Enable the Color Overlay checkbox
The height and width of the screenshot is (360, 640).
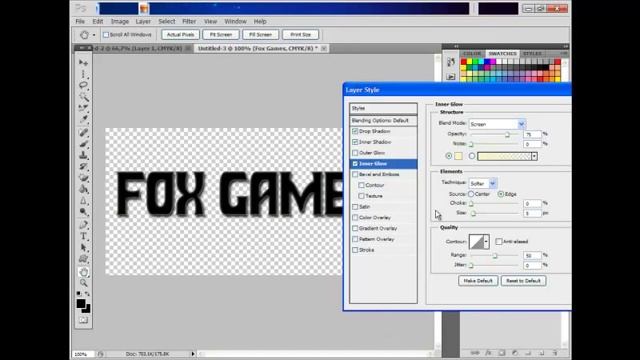(x=355, y=218)
